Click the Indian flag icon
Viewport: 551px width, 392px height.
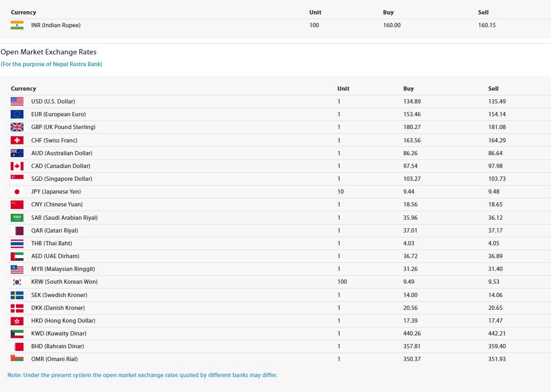(17, 25)
